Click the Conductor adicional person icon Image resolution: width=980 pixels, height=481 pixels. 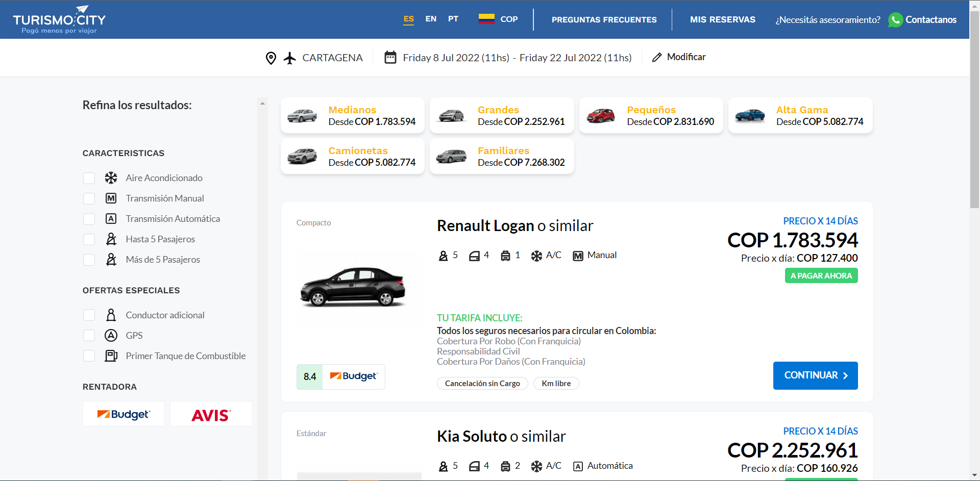point(111,315)
